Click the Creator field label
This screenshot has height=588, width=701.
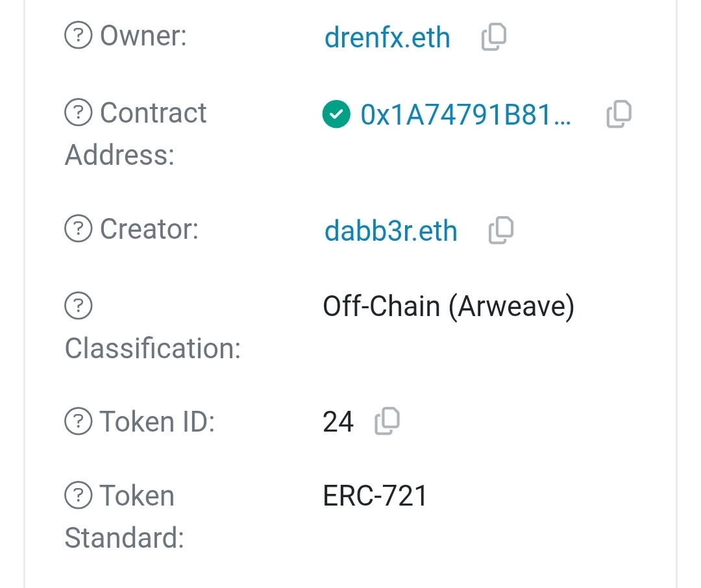149,229
